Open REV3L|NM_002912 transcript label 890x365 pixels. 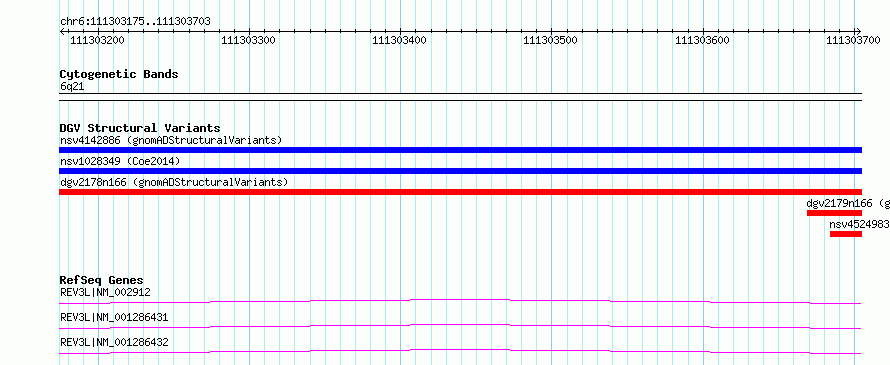tap(105, 292)
